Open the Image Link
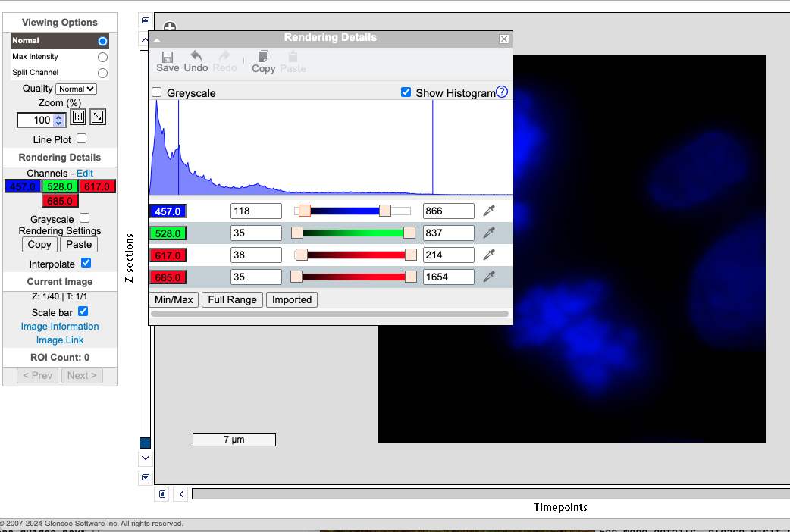 pyautogui.click(x=59, y=340)
